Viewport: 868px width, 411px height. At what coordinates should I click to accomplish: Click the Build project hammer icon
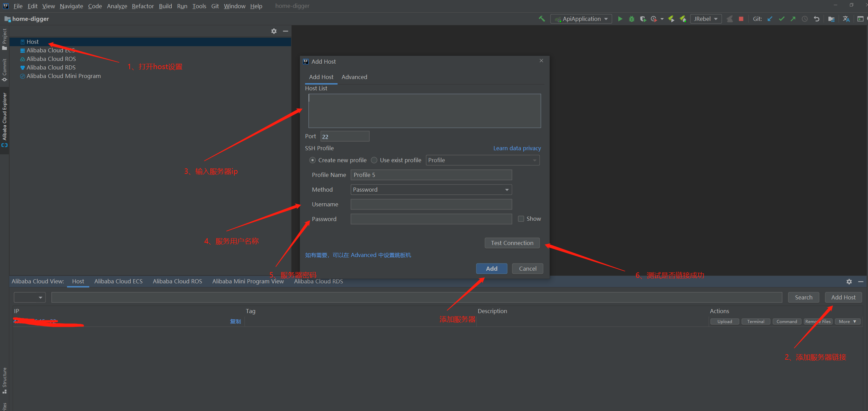pyautogui.click(x=542, y=19)
